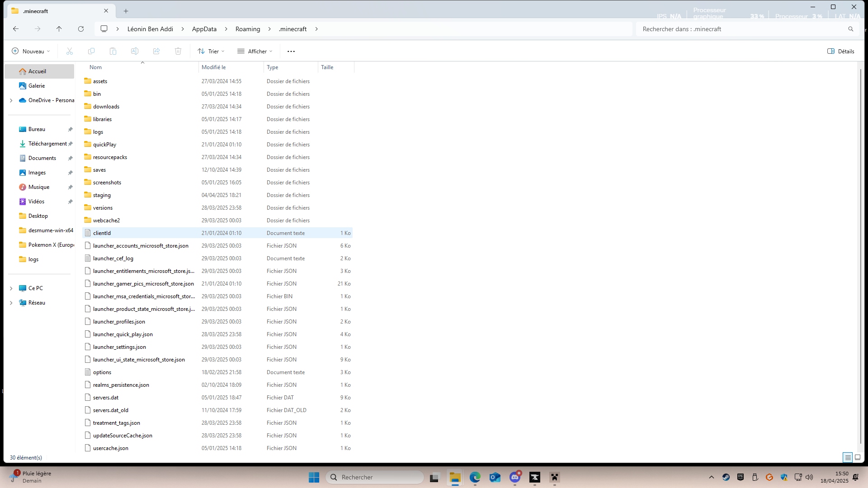The image size is (868, 488).
Task: Click the taskbar Rechercher search box
Action: click(375, 477)
